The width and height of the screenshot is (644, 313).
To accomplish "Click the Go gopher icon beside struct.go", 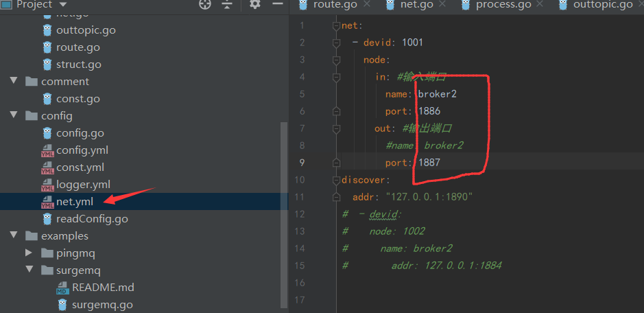I will [47, 65].
